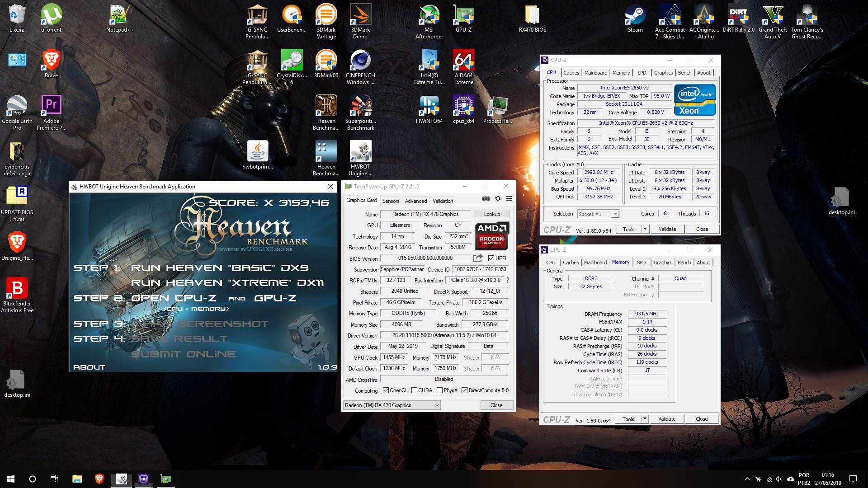868x488 pixels.
Task: Open the RX470 BIOS folder
Action: point(532,19)
